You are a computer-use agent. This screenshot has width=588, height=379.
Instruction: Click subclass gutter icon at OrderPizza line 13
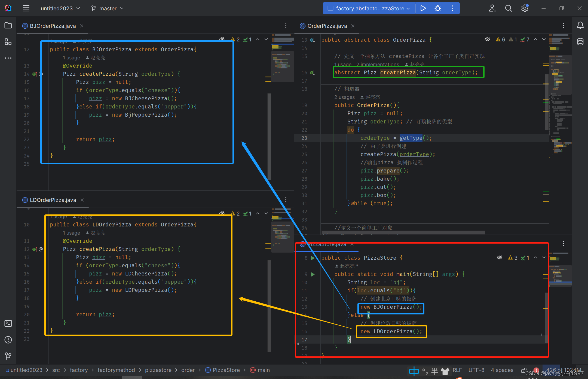coord(313,40)
